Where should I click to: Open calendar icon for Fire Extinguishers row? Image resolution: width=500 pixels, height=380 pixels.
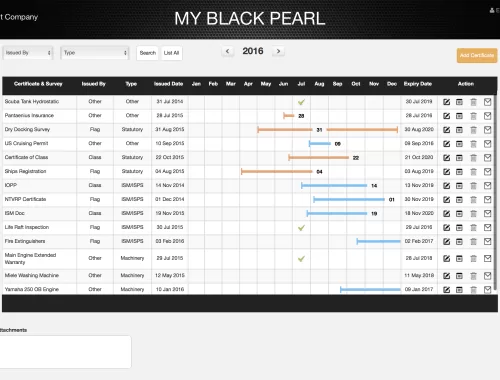[x=459, y=241]
